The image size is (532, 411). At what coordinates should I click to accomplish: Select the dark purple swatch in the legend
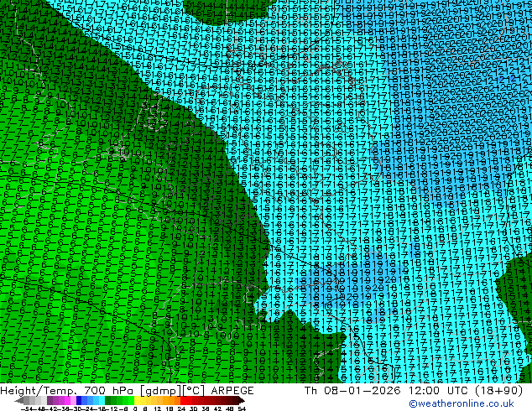50,400
